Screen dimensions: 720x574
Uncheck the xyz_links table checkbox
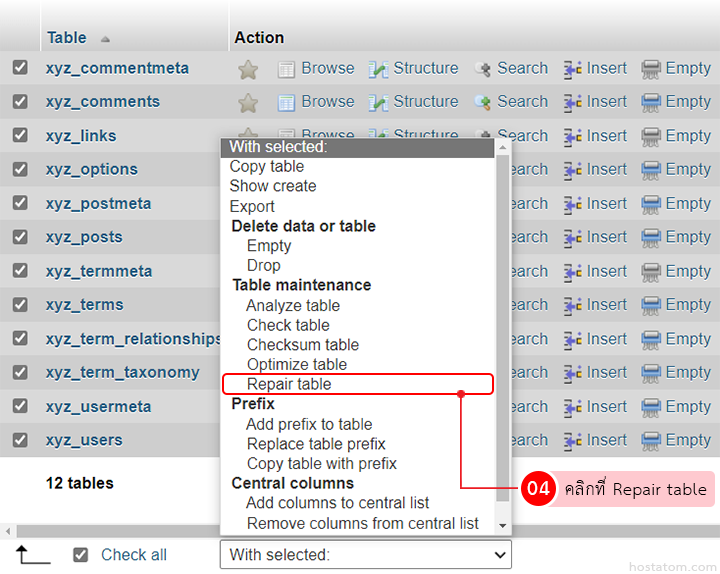[20, 135]
